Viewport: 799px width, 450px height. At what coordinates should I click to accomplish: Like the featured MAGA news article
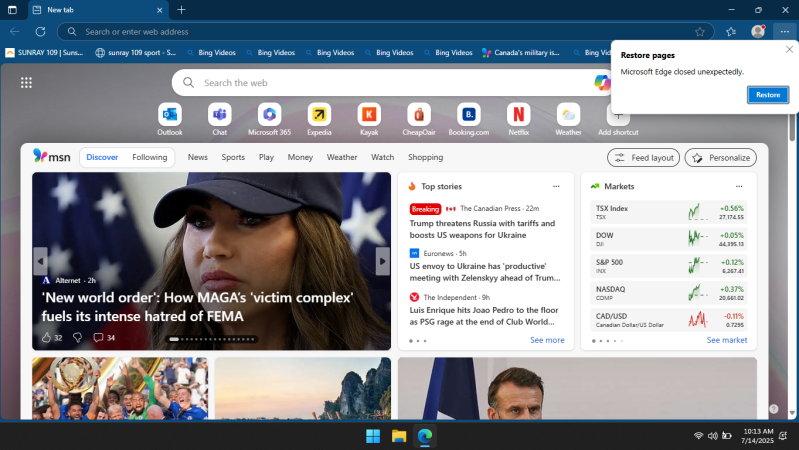47,338
